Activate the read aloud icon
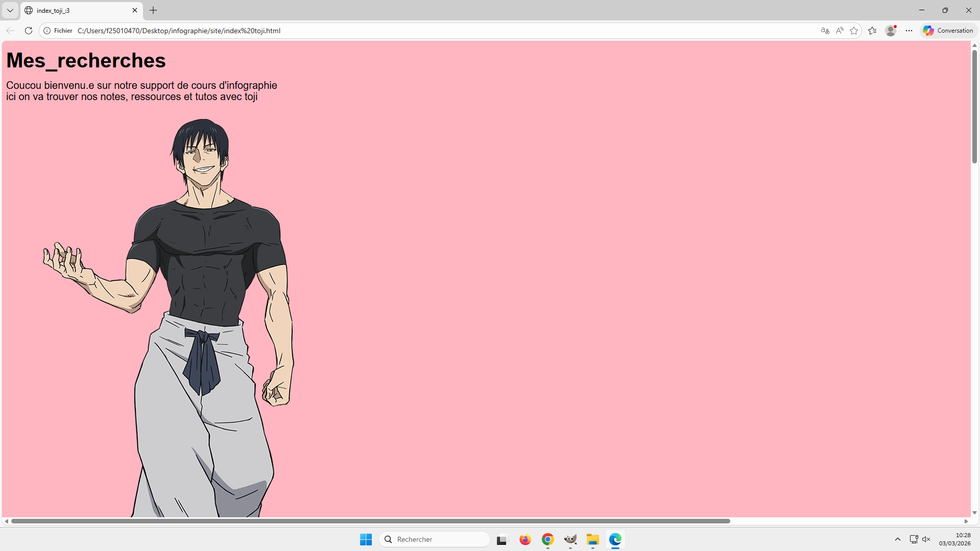980x551 pixels. (x=840, y=31)
